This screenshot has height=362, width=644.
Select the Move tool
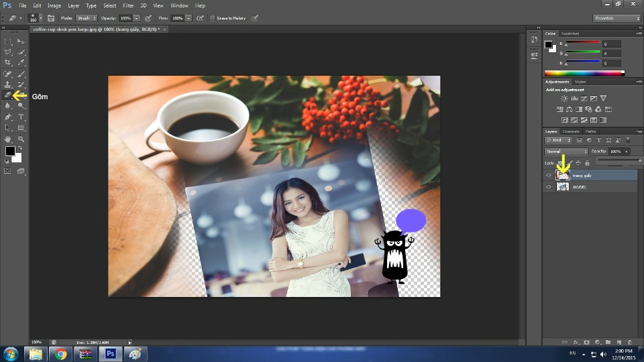[x=21, y=42]
